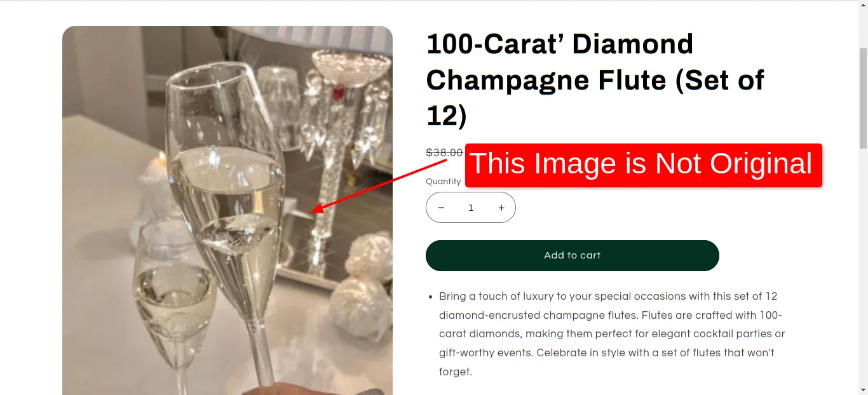Increase the quantity with the plus stepper
The width and height of the screenshot is (868, 395).
[501, 207]
